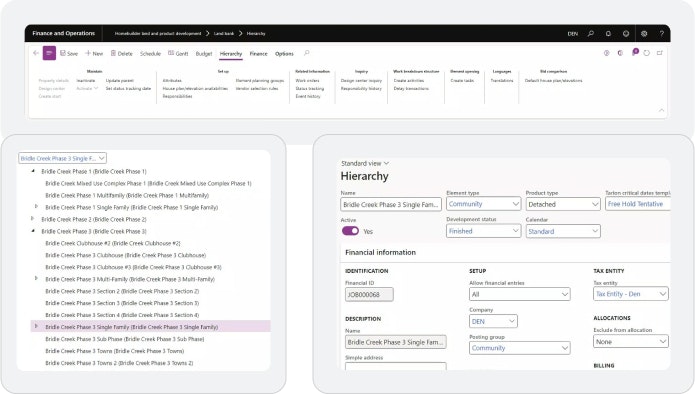Viewport: 695px width, 394px height.
Task: Open the Allow financial entries dropdown
Action: pyautogui.click(x=519, y=294)
